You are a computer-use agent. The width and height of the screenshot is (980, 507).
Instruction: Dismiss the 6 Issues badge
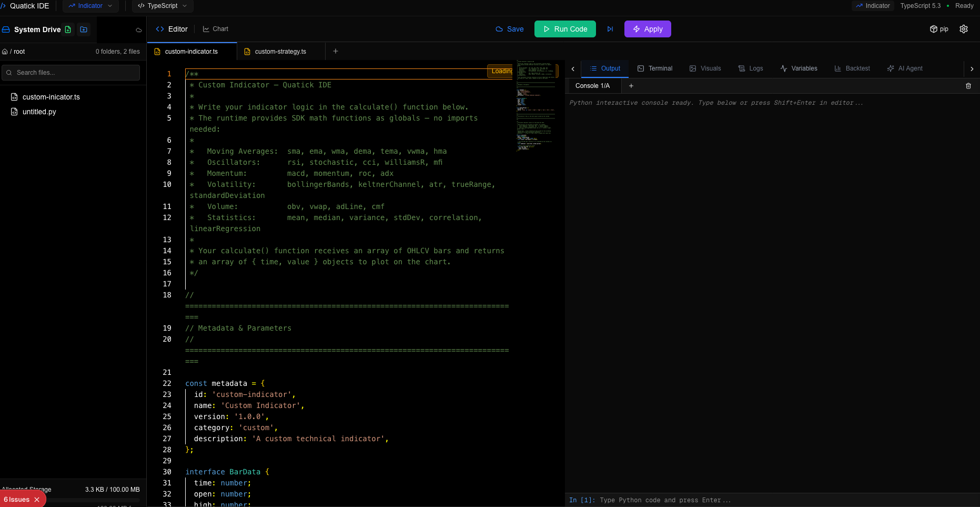[x=37, y=500]
